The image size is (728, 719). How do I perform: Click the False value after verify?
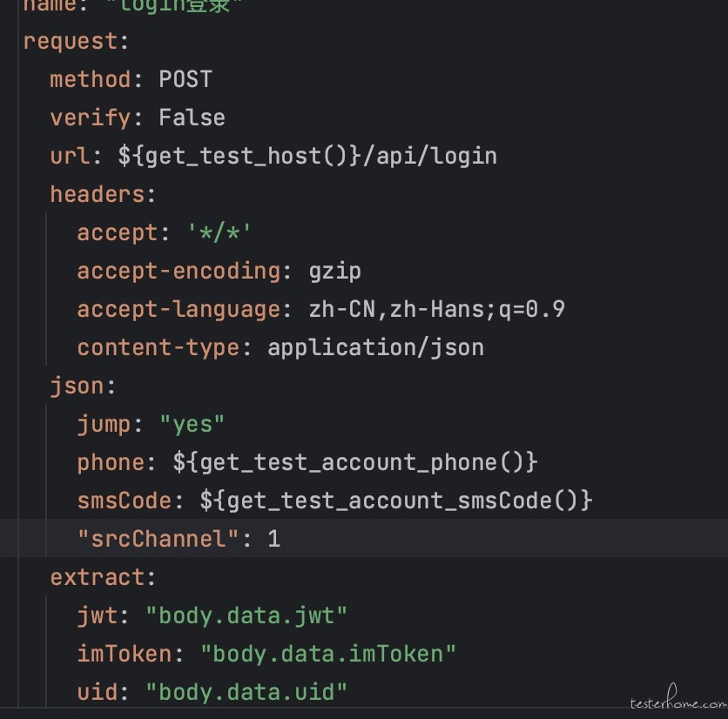(x=192, y=118)
